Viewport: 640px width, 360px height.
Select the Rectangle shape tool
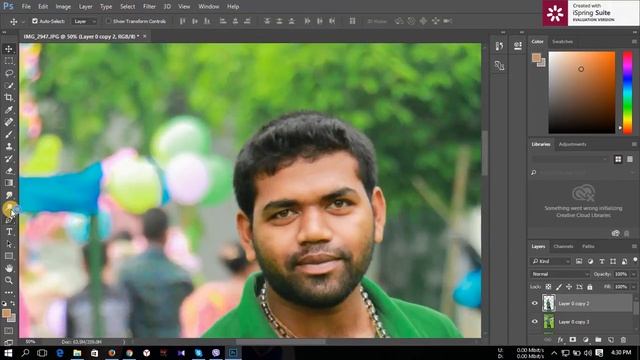pos(9,256)
